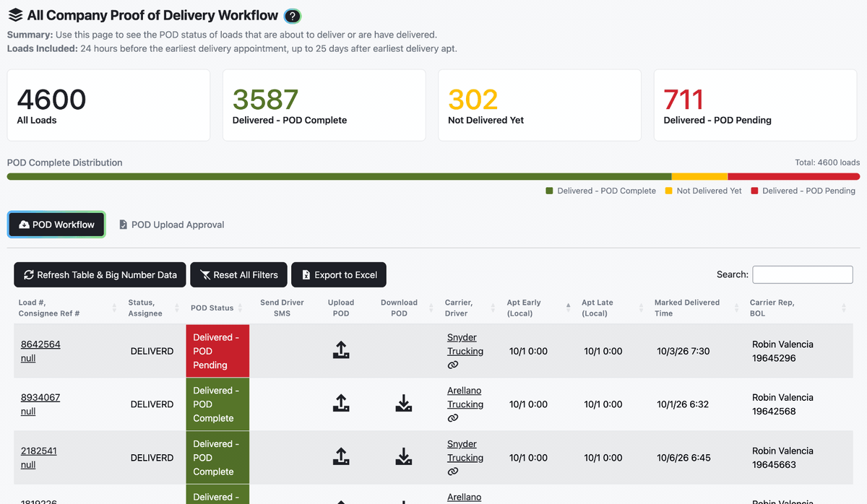
Task: Switch to POD Upload Approval tab
Action: [x=171, y=225]
